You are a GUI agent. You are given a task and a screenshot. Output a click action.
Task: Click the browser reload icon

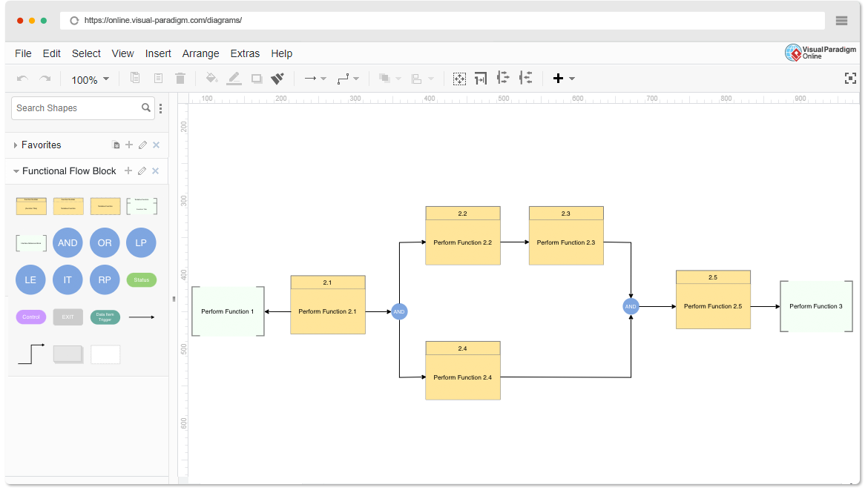[74, 21]
